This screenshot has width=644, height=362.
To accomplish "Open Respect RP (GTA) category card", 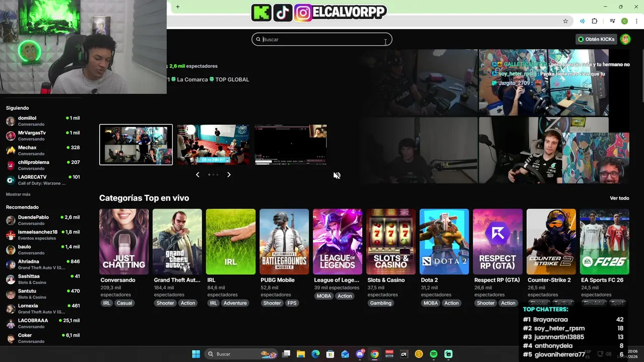I will click(x=498, y=242).
